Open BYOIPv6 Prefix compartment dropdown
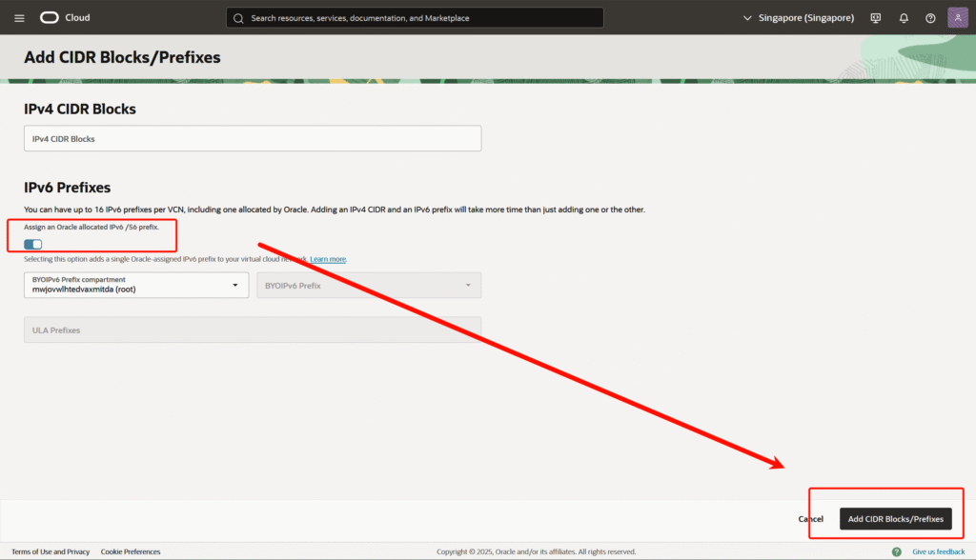This screenshot has height=560, width=976. tap(136, 285)
